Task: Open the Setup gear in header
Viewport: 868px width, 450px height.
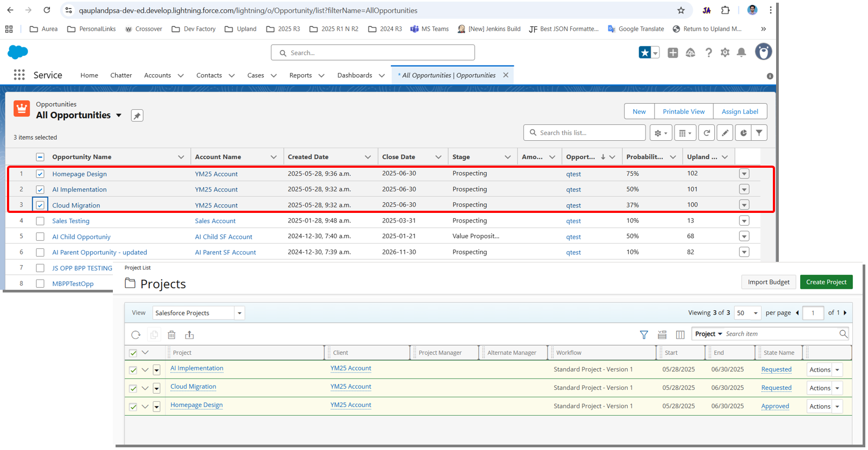Action: click(725, 52)
